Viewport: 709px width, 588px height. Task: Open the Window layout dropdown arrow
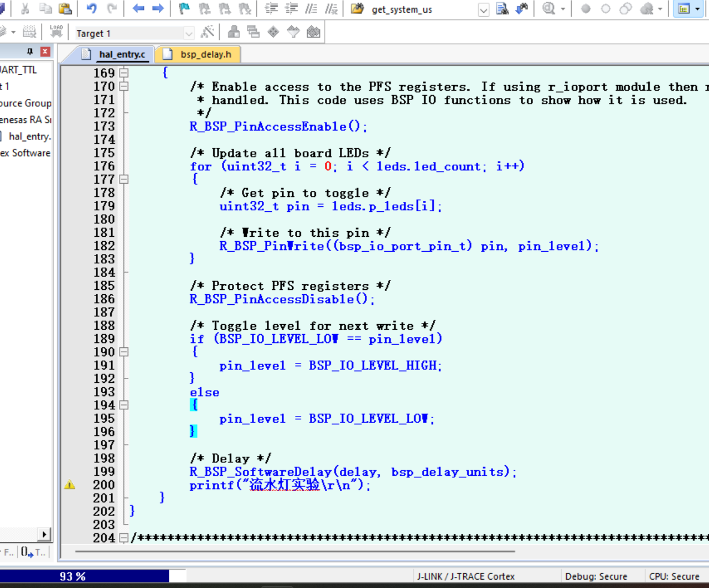click(x=697, y=9)
